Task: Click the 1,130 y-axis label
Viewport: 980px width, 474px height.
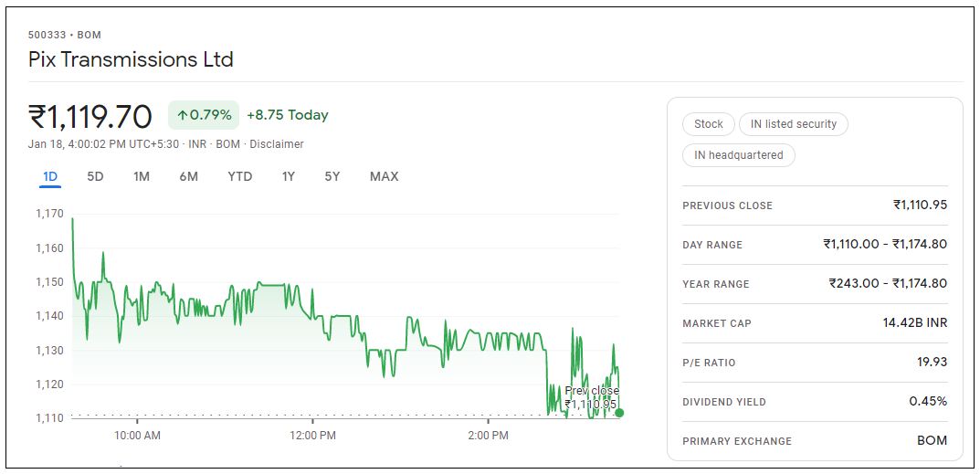Action: click(50, 350)
